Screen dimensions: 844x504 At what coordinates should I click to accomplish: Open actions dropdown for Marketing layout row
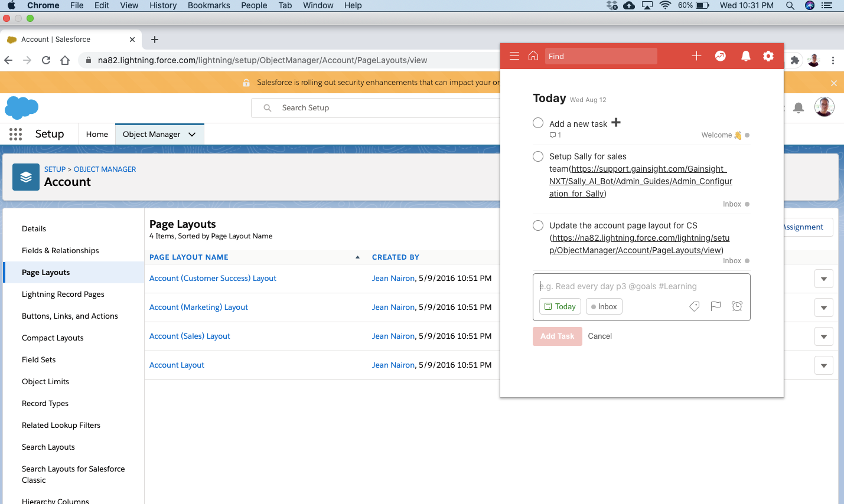(824, 307)
